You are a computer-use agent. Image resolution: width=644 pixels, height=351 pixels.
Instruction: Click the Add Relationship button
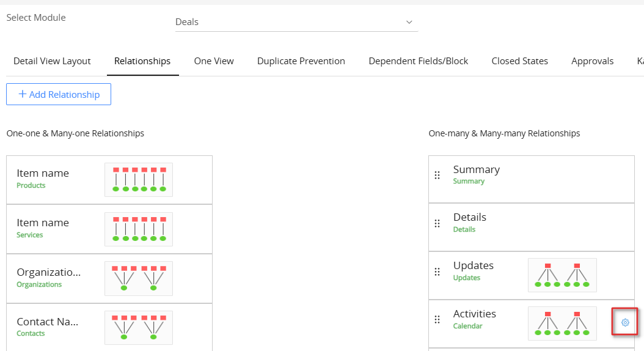(59, 94)
